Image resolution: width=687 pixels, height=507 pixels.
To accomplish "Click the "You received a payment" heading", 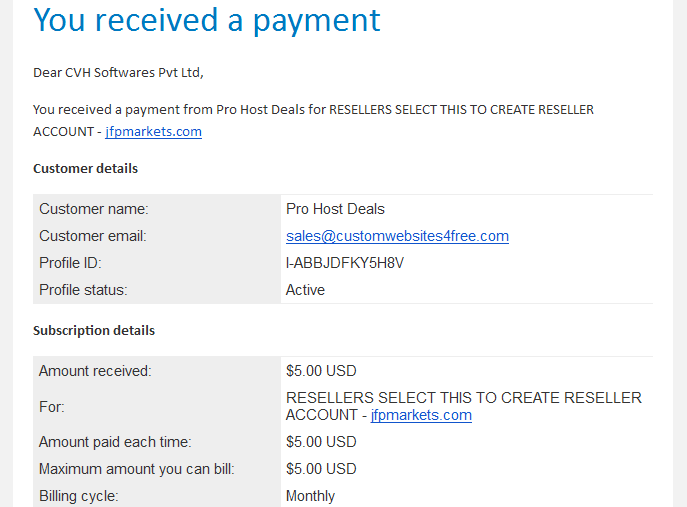I will point(207,20).
